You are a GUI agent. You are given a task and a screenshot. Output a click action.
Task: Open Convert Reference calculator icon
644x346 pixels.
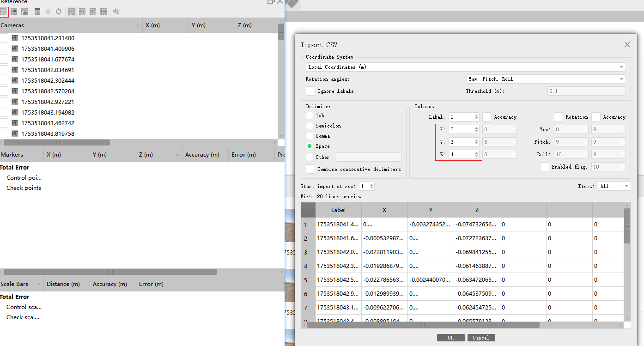(x=37, y=12)
